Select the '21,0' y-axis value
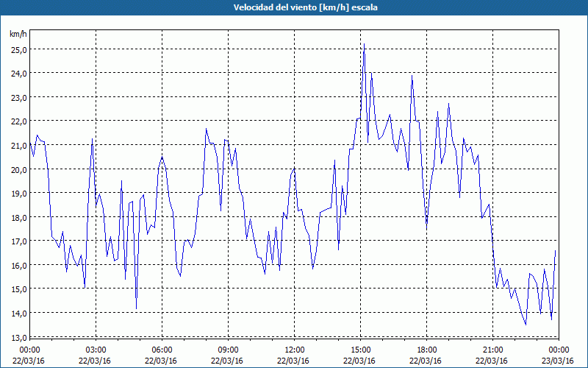The height and width of the screenshot is (368, 588). click(x=18, y=145)
